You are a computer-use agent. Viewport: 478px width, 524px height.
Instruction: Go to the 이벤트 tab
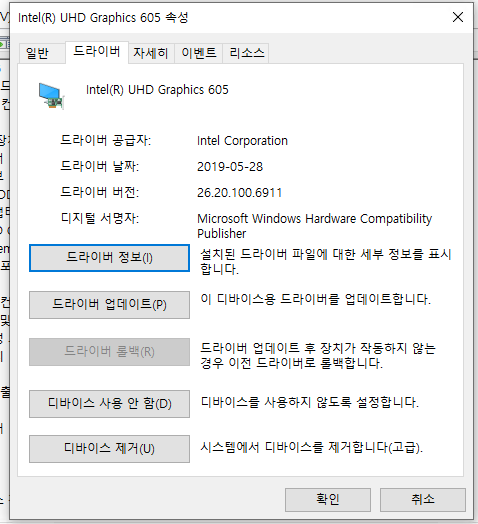point(199,53)
